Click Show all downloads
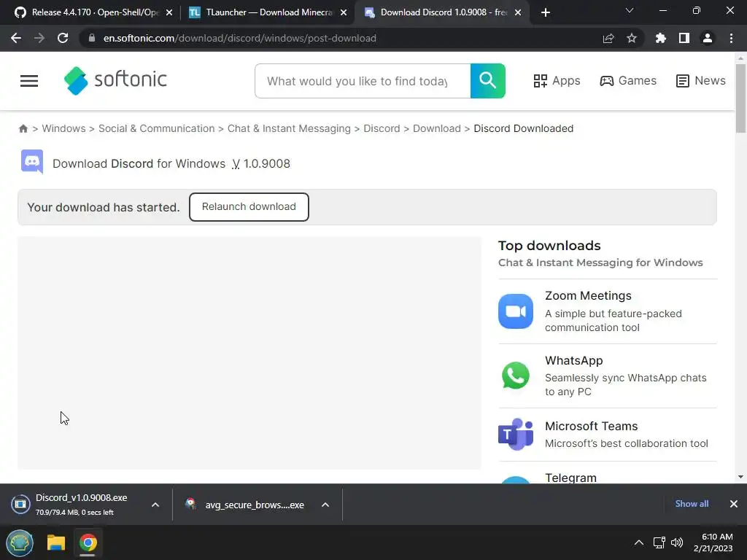Screen dimensions: 747x560 (x=692, y=504)
